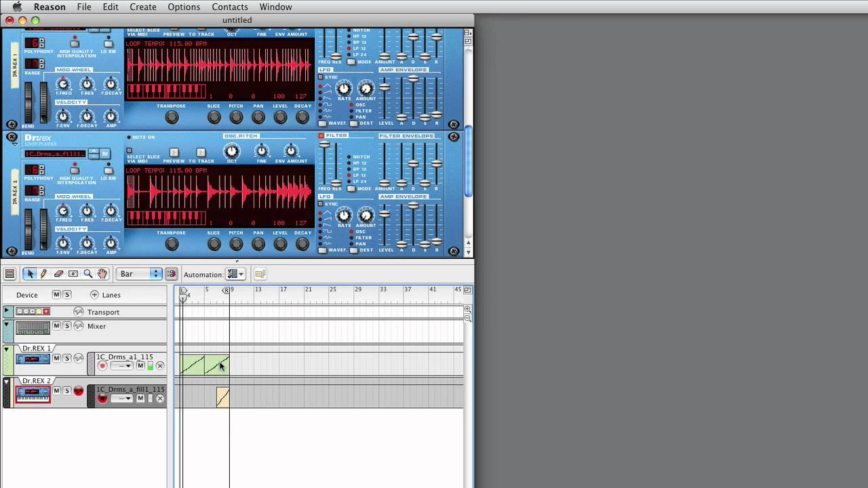Open the Window menu
Screen dimensions: 868x488
point(275,7)
